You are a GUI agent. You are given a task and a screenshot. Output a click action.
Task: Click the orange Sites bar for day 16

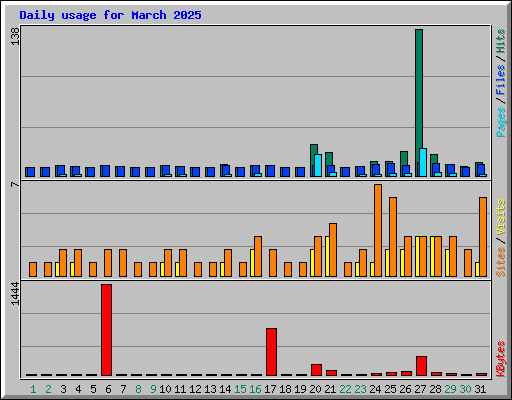coord(258,256)
